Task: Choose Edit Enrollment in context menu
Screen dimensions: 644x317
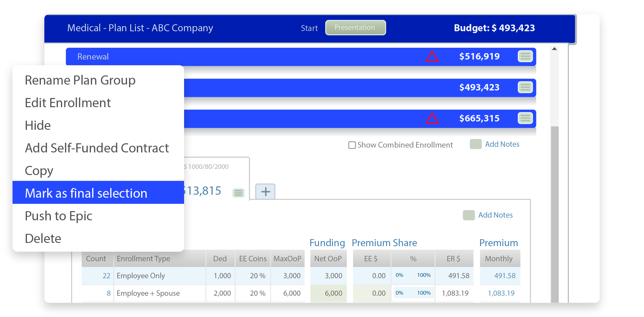Action: pyautogui.click(x=98, y=103)
